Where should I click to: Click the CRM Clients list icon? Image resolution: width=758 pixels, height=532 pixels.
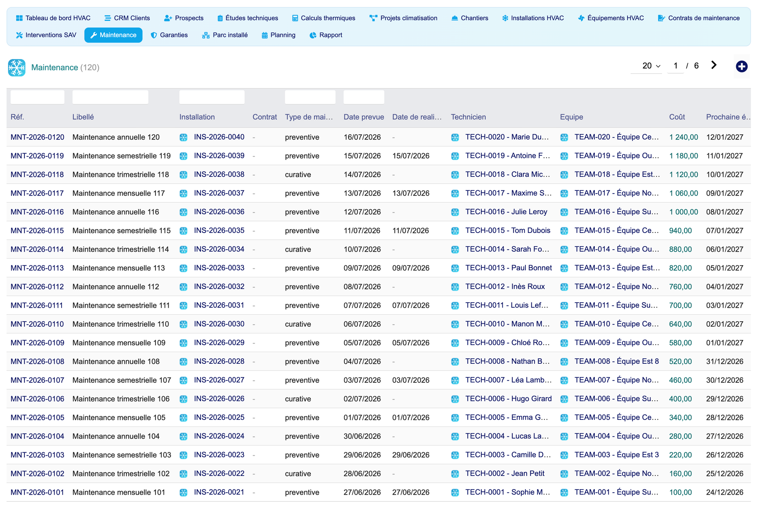(x=108, y=18)
